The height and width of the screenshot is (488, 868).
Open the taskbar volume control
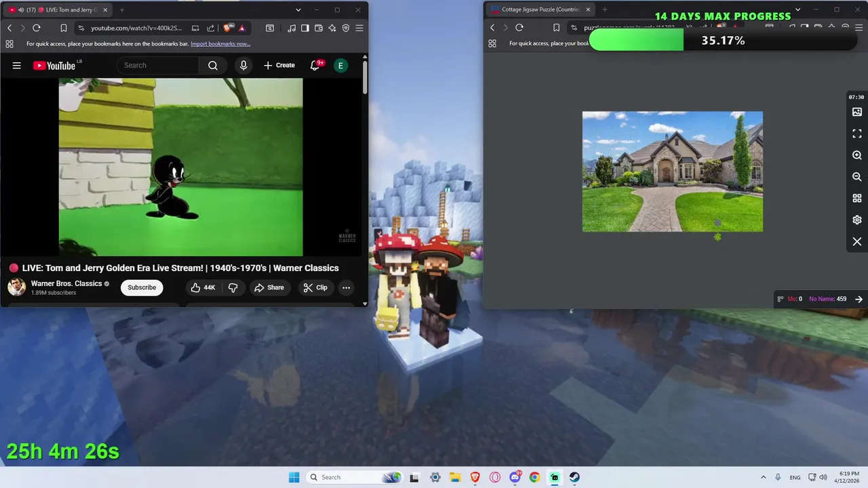point(823,477)
